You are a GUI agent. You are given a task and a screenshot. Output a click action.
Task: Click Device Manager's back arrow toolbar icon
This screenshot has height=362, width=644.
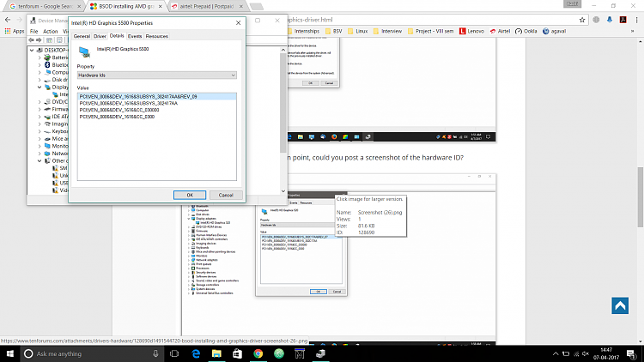pos(31,39)
